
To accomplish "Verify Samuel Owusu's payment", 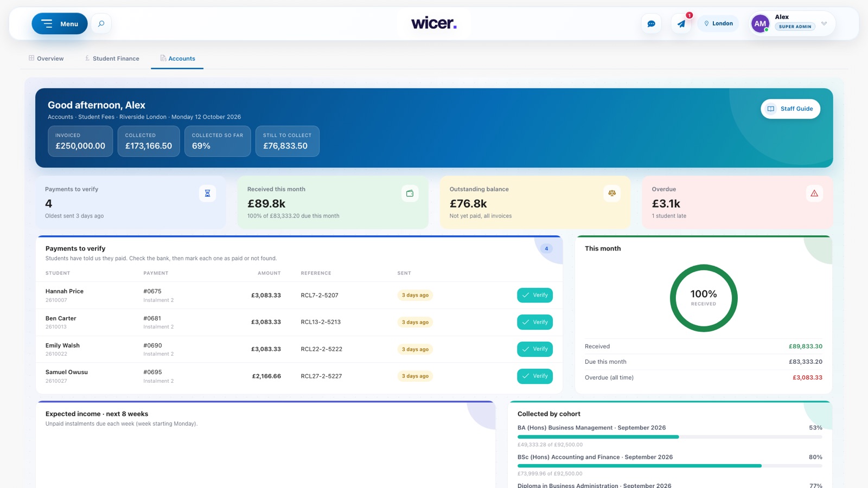I will coord(535,376).
